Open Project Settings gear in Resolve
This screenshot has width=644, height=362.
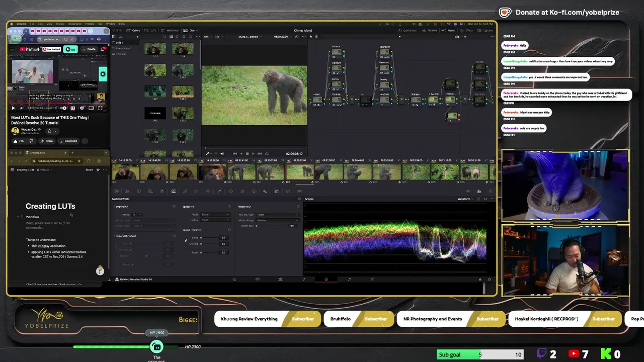coord(490,279)
